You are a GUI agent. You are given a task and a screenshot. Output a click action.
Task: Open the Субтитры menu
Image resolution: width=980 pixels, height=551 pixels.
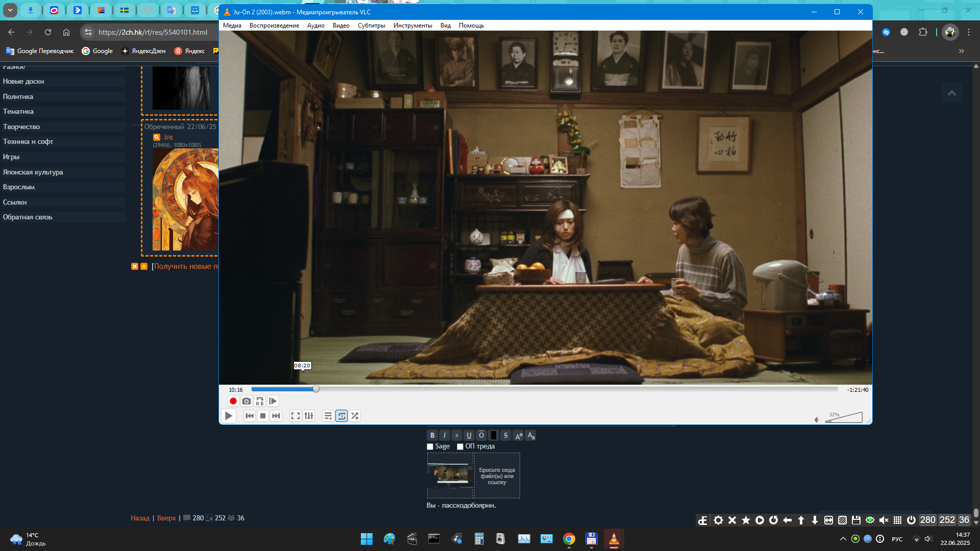371,26
